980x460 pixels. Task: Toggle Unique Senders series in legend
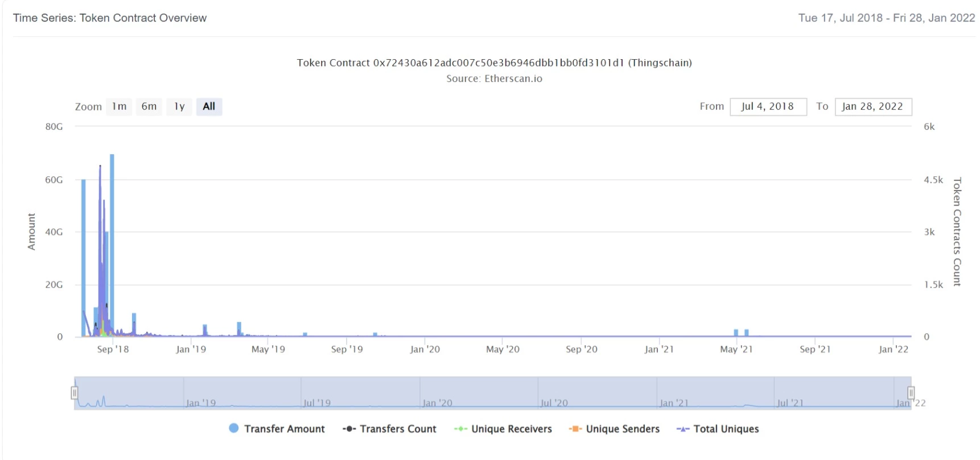pos(614,429)
